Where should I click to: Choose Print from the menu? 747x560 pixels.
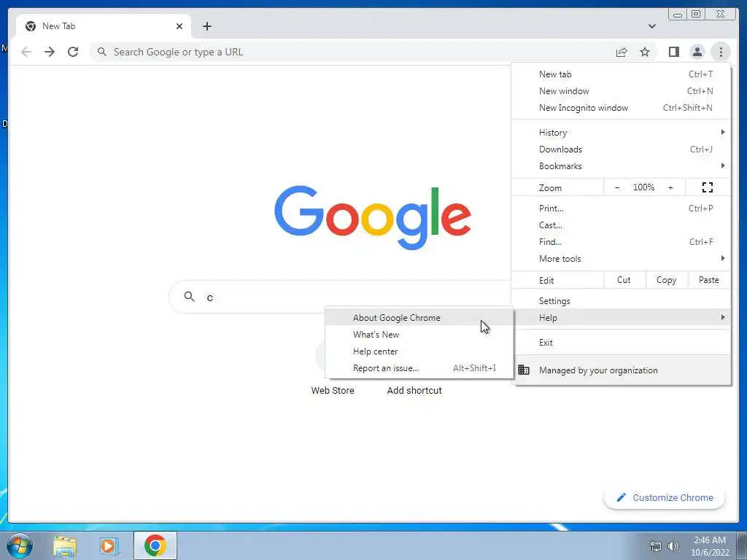pos(621,208)
